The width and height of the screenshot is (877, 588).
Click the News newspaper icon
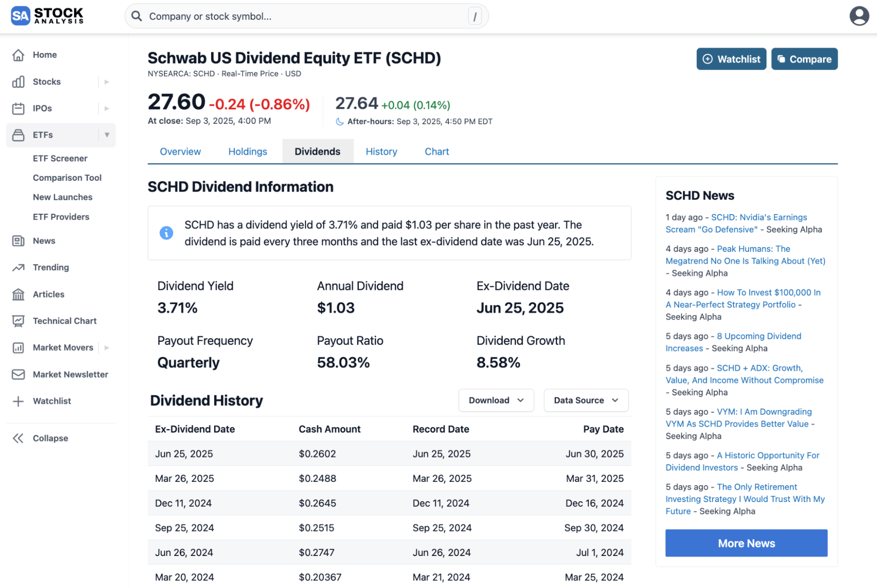coord(18,241)
